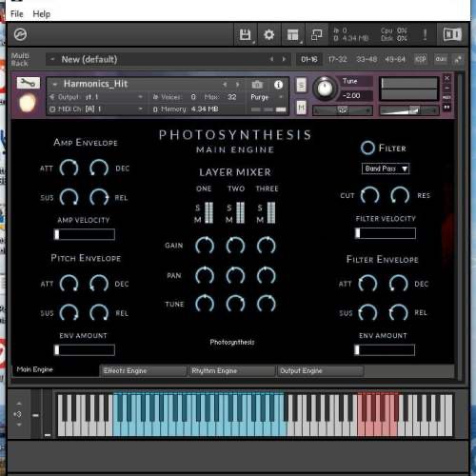Open the Harmonics_Hit instrument dropdown arrow
476x476 pixels.
click(55, 85)
